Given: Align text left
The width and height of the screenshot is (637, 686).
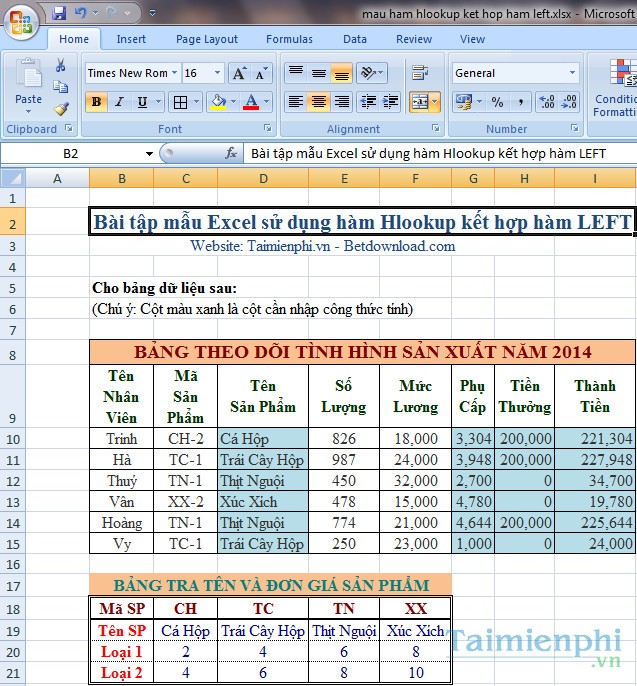Looking at the screenshot, I should click(296, 102).
